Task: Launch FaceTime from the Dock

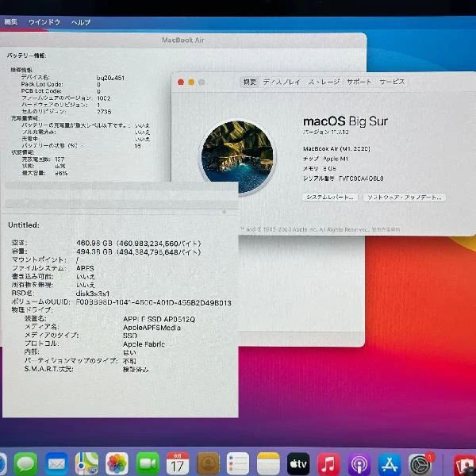Action: click(x=148, y=463)
